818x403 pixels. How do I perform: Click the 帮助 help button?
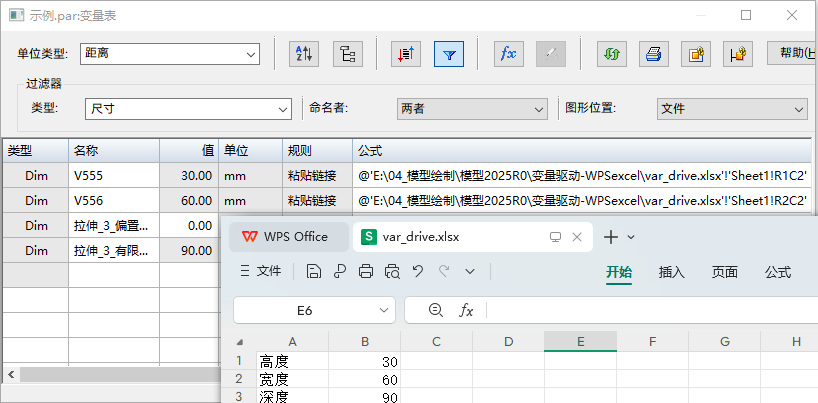click(792, 53)
